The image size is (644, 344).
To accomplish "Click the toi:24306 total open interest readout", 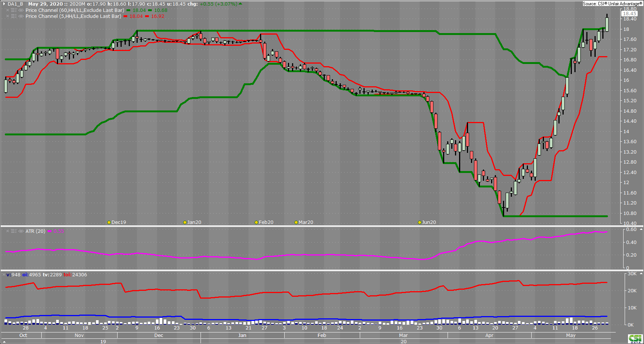I will click(x=75, y=275).
